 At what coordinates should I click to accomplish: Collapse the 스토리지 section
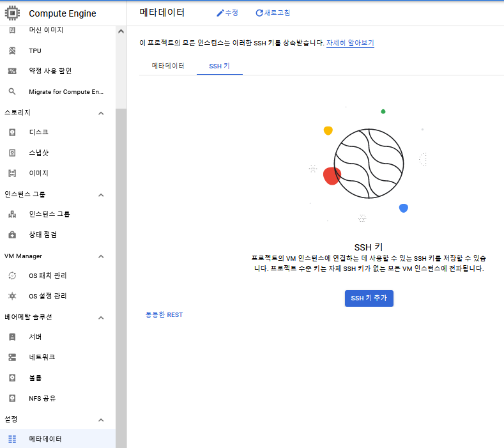(x=101, y=113)
